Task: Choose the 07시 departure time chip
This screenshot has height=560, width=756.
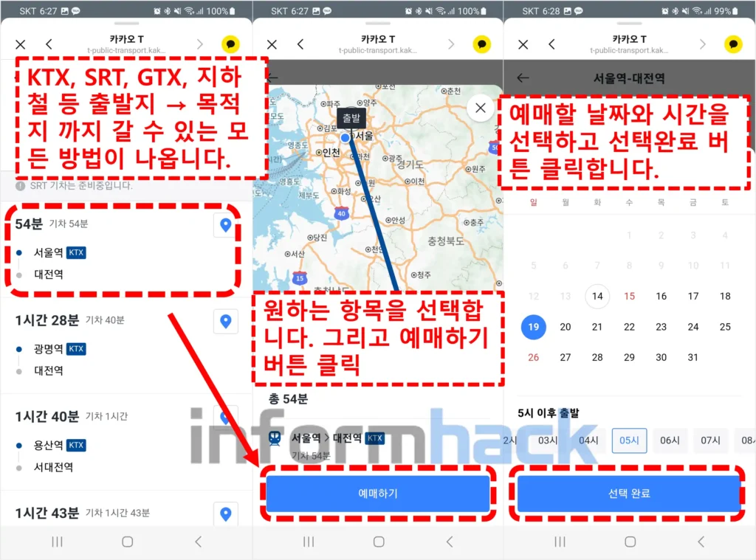Action: click(x=710, y=440)
